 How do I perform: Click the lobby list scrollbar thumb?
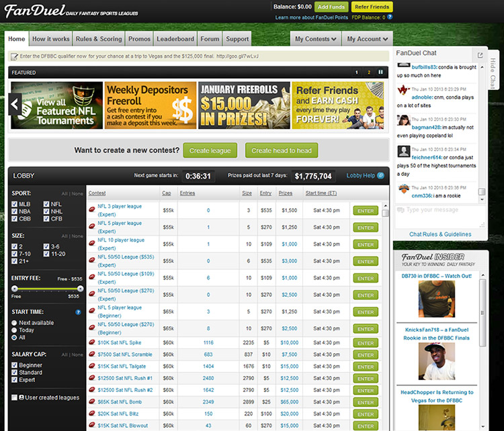(386, 213)
